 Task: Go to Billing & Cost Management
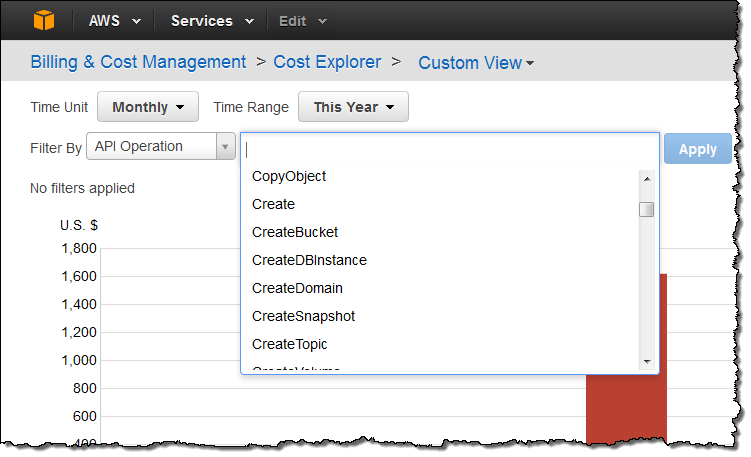(x=138, y=62)
